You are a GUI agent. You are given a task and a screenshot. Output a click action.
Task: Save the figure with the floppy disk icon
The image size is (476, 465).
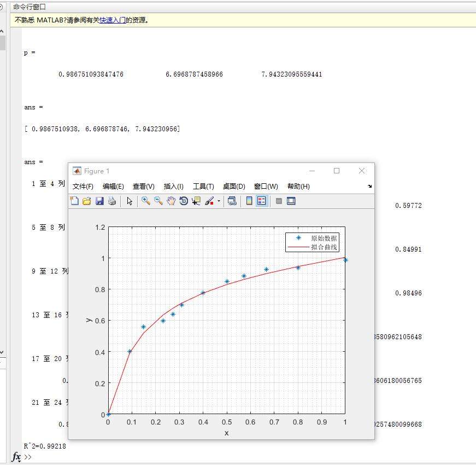click(99, 201)
